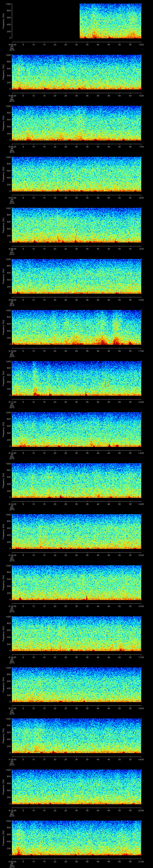Click the 6:16:00 start time label
Image resolution: width=153 pixels, height=868 pixels.
coord(12,657)
